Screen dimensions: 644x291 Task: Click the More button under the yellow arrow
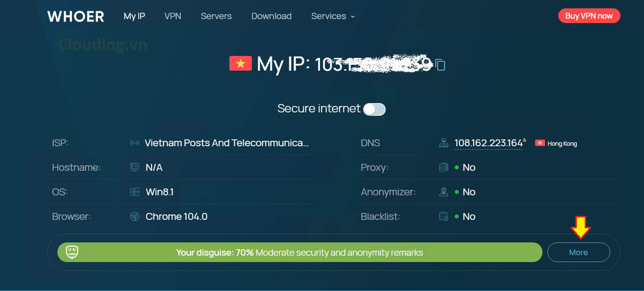point(578,252)
